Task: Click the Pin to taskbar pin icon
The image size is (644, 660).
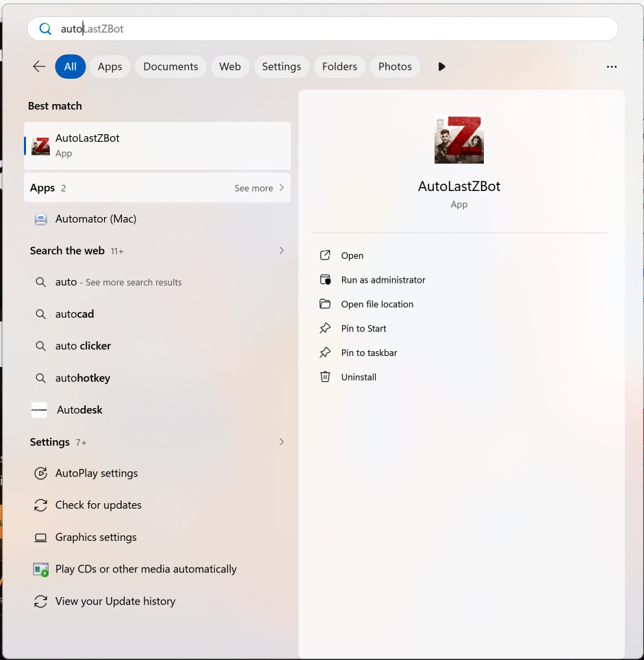Action: point(325,353)
